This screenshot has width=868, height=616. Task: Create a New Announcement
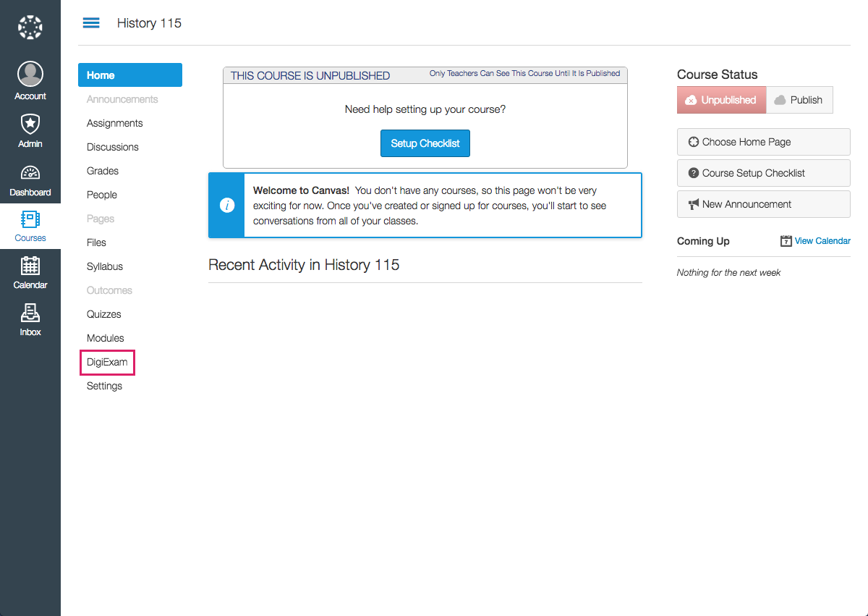pyautogui.click(x=764, y=204)
